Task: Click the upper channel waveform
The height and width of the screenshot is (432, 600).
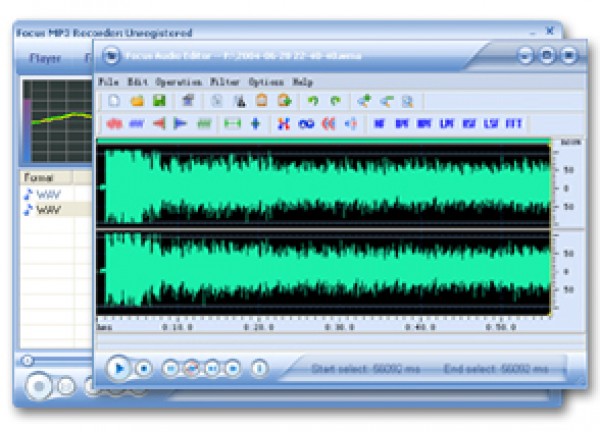Action: tap(324, 186)
